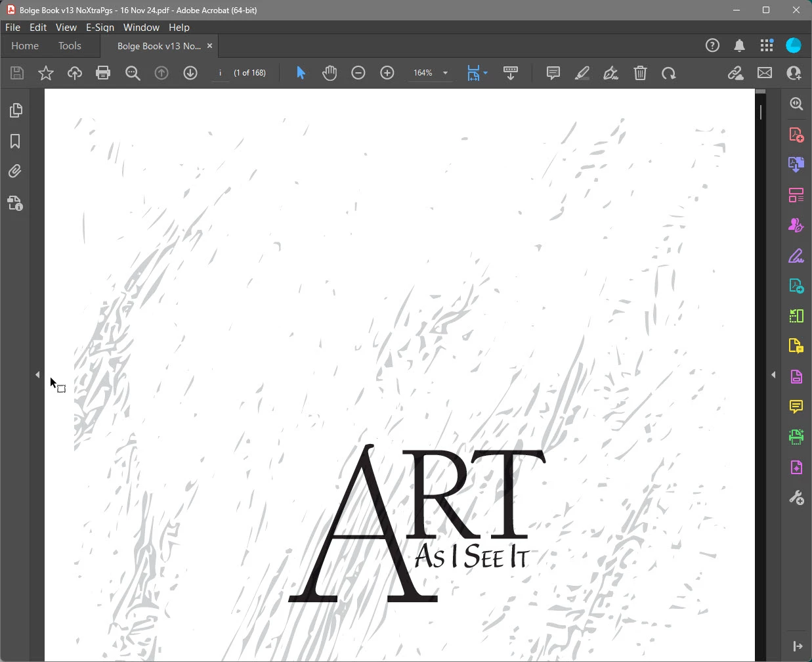Open the Sign document tool
This screenshot has width=812, height=662.
pos(611,73)
